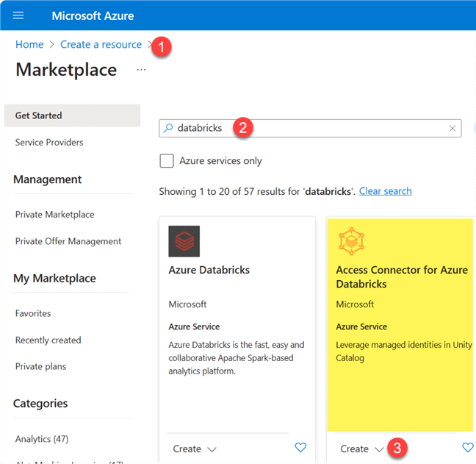Focus the databricks search field
The width and height of the screenshot is (476, 464).
point(310,128)
